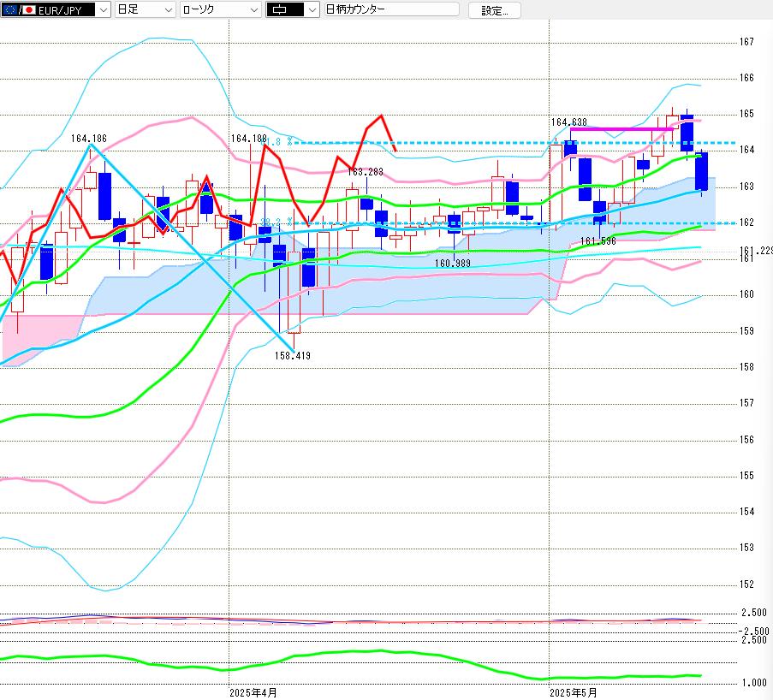The height and width of the screenshot is (700, 773).
Task: Click the 152 price axis label
Action: pyautogui.click(x=746, y=584)
